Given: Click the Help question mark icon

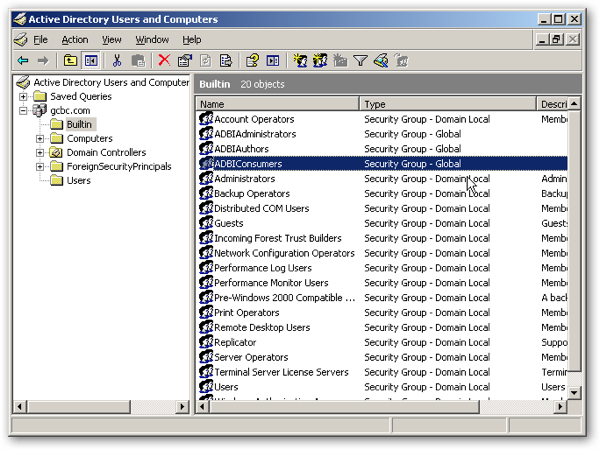Looking at the screenshot, I should 252,60.
